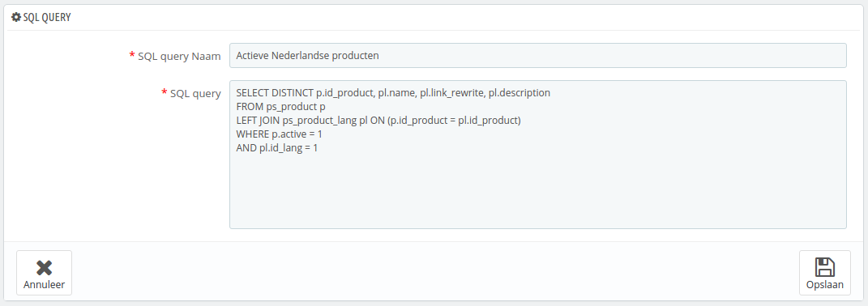Click the Annuleer button label

(x=44, y=285)
